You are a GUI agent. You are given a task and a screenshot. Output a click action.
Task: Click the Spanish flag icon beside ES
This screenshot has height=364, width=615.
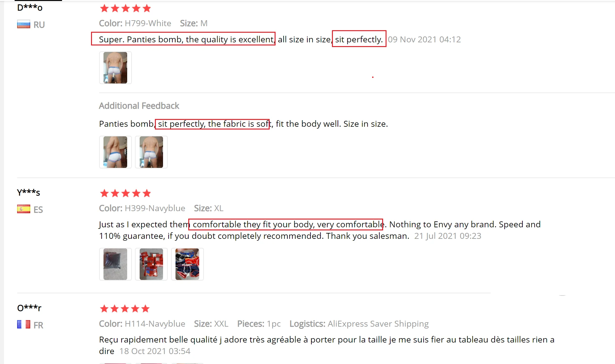click(x=24, y=209)
